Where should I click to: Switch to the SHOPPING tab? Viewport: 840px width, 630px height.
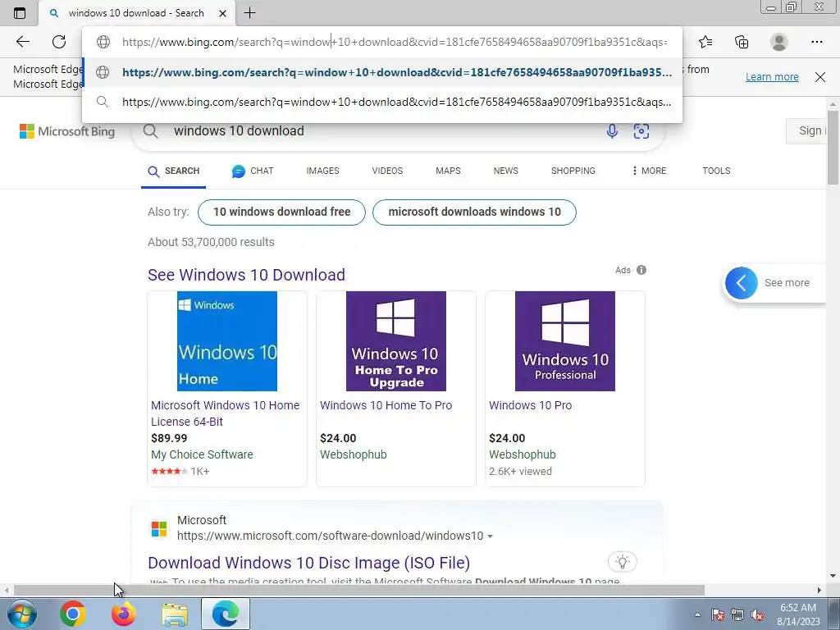(573, 171)
